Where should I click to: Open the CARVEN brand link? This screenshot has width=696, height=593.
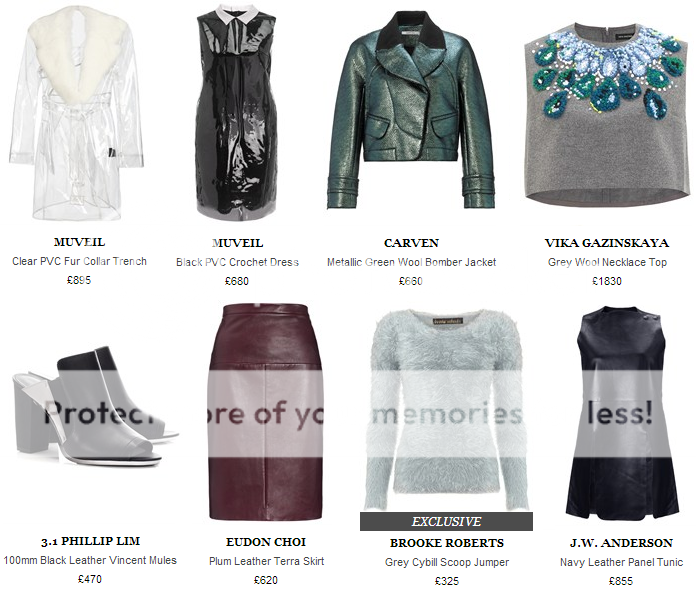pos(411,243)
